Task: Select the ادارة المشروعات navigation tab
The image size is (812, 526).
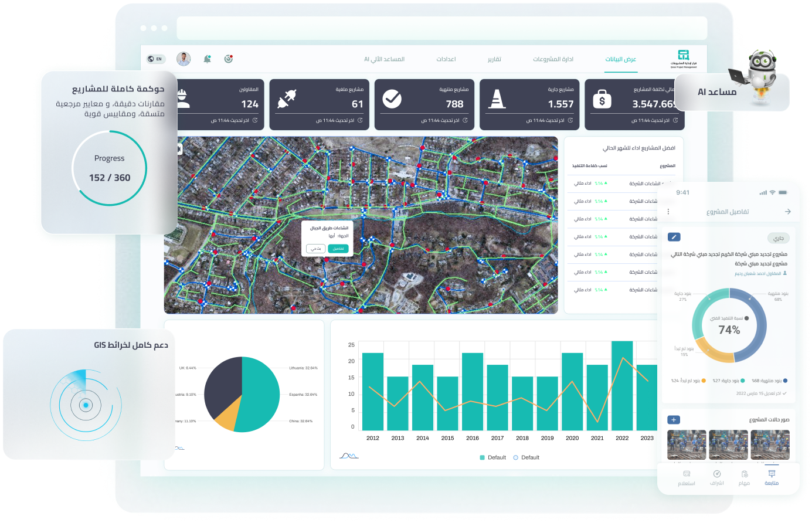Action: click(553, 59)
